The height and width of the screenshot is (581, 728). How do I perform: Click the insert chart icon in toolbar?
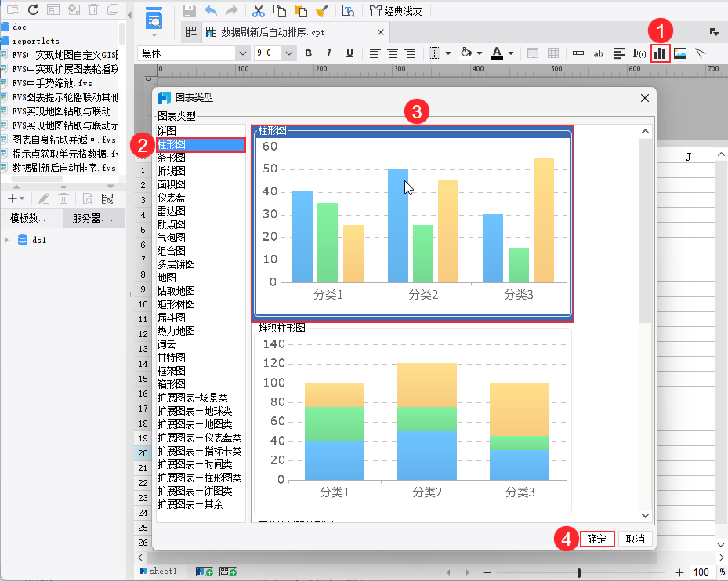(x=660, y=53)
